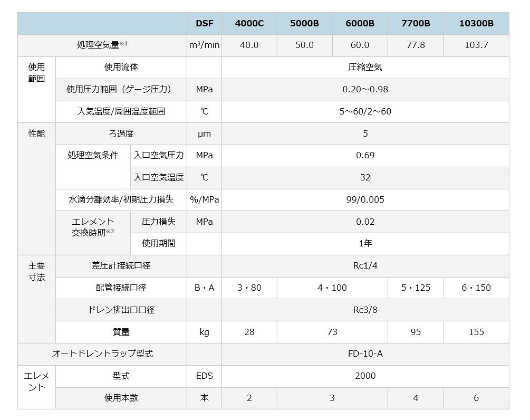
Task: Click the 7700B header cell
Action: pos(416,23)
